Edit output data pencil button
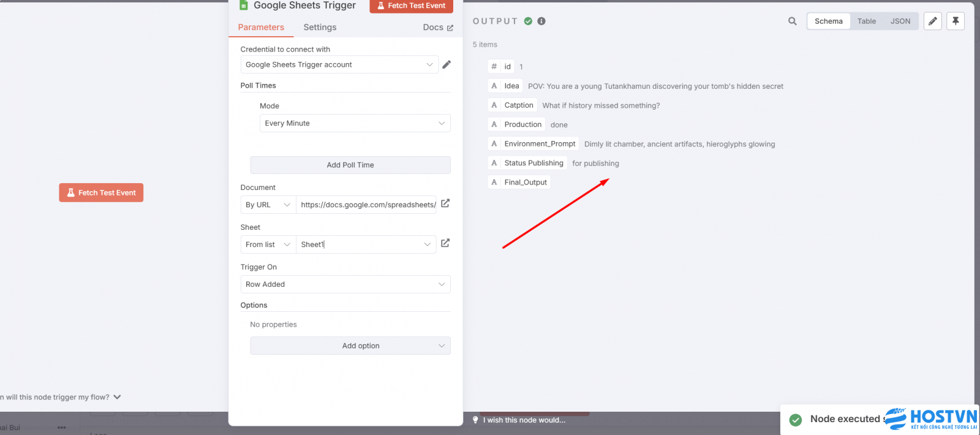Screen dimensions: 980x435 [933, 21]
